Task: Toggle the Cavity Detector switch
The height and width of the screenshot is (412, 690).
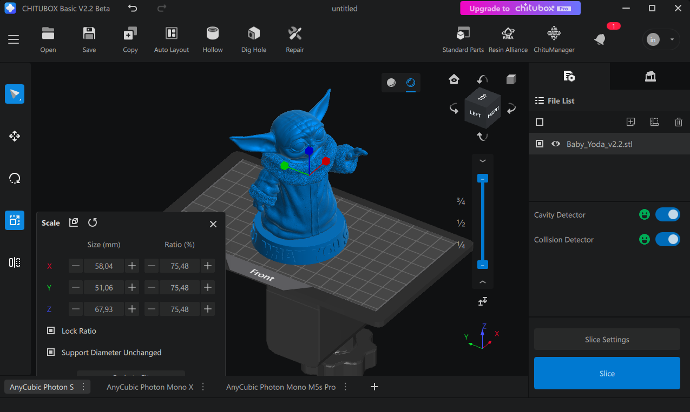Action: 667,214
